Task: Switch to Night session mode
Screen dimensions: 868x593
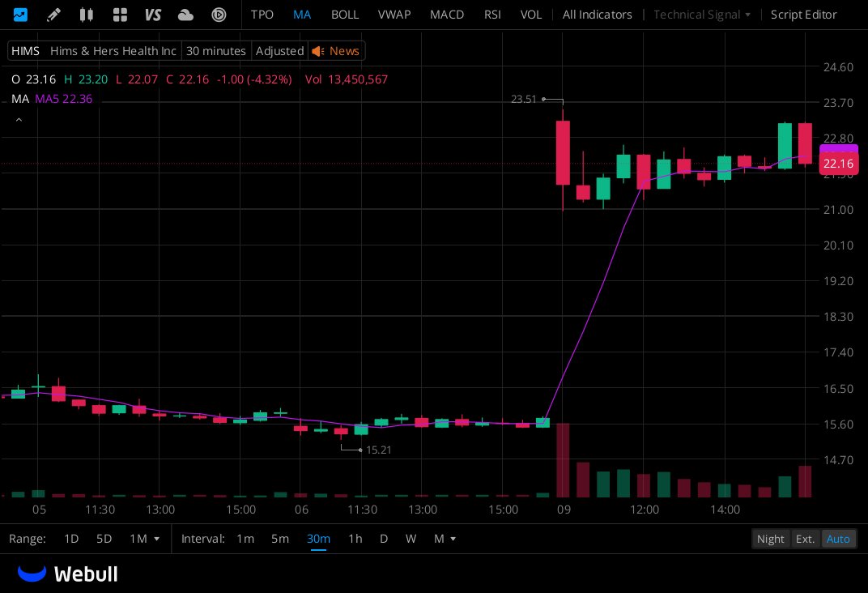Action: (x=770, y=539)
